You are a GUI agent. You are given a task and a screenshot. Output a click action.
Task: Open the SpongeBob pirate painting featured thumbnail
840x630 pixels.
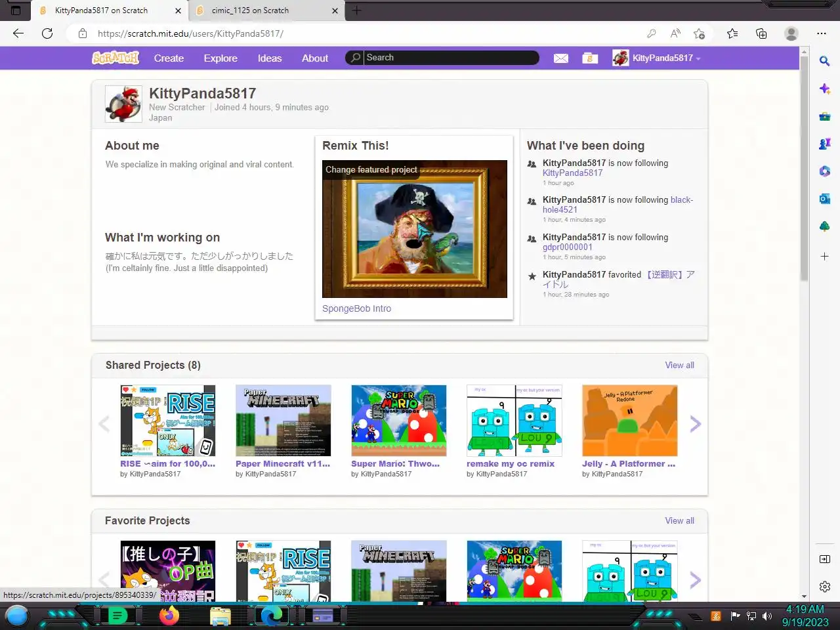[415, 229]
